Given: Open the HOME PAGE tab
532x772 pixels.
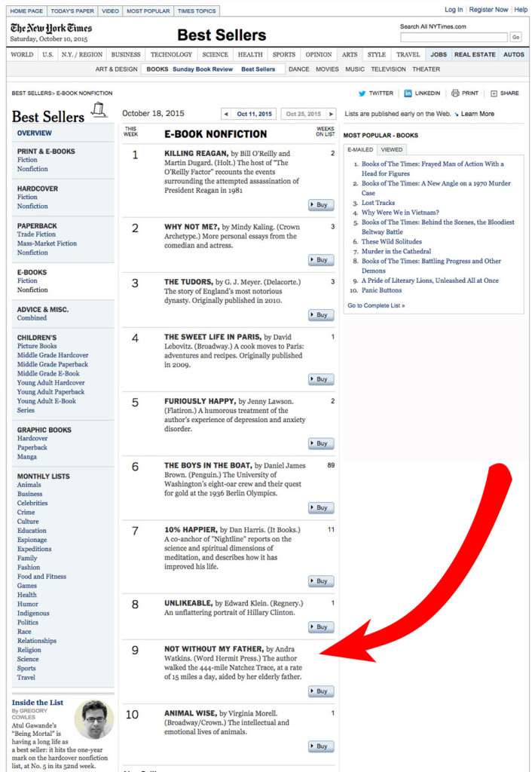Looking at the screenshot, I should 26,11.
